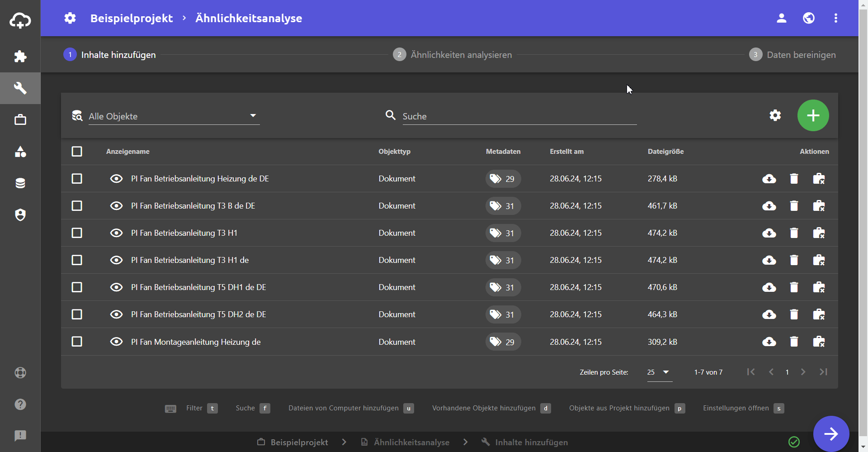The height and width of the screenshot is (452, 868).
Task: Go to the last page
Action: 823,372
